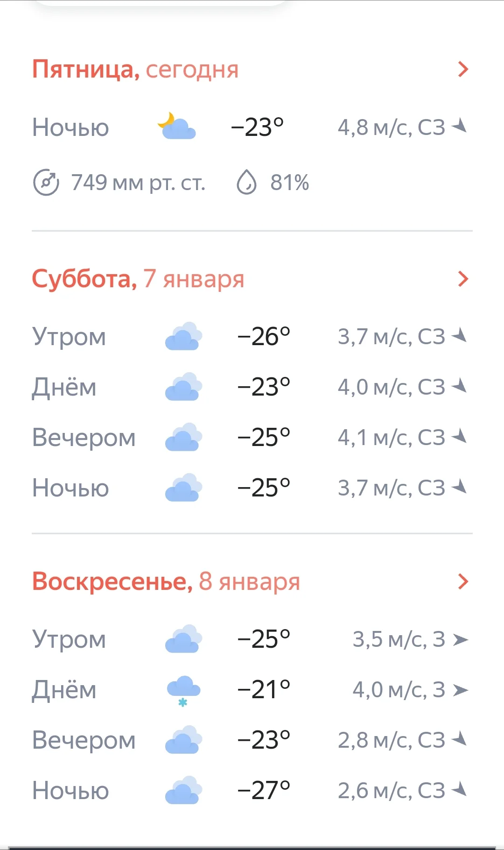Click the Sunday night 2,6 м/с wind reading
Screen dimensions: 504x850
click(391, 791)
